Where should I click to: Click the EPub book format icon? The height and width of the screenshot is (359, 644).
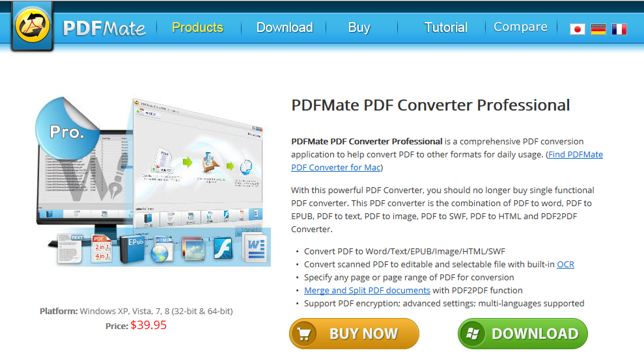click(x=133, y=249)
